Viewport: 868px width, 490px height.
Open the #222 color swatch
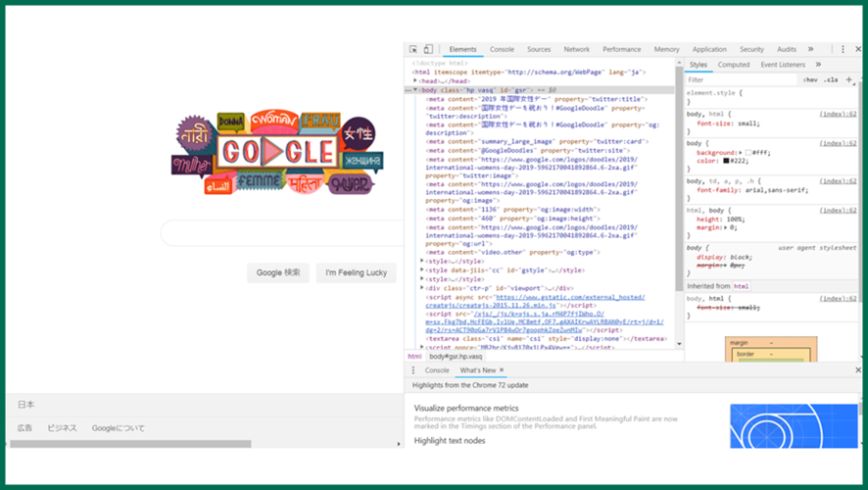point(726,161)
